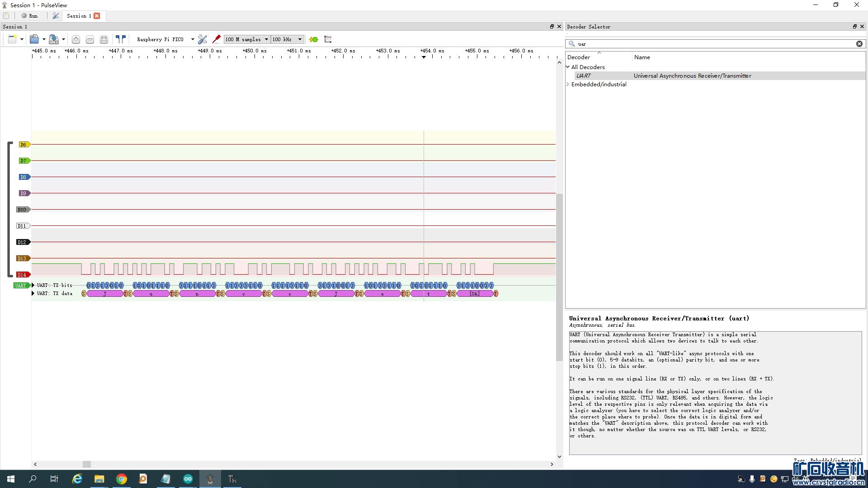
Task: Click the zoom in icon
Action: (x=76, y=39)
